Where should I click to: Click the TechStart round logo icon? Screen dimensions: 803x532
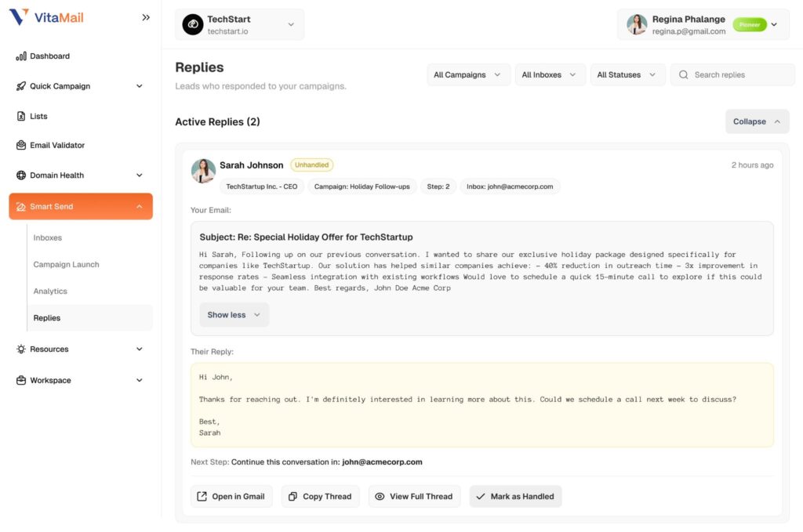click(x=193, y=24)
